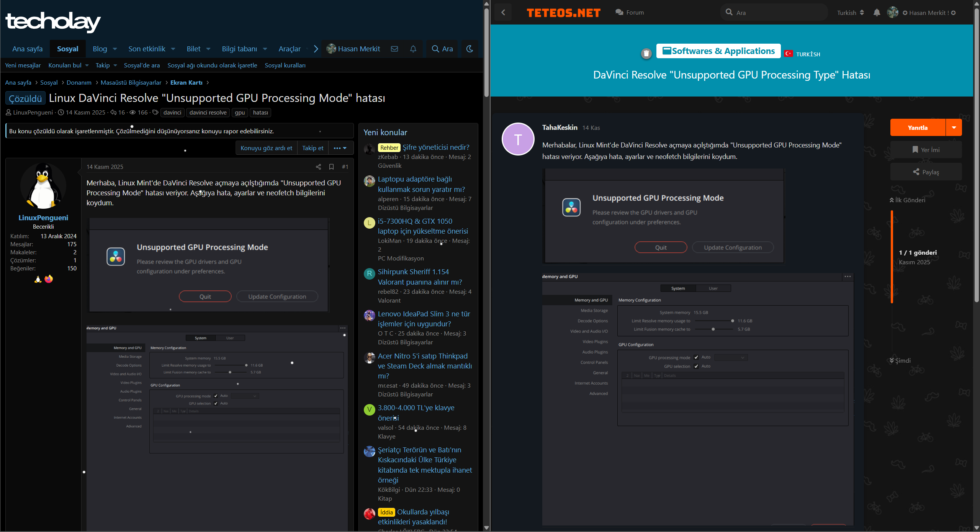Expand the Blog menu dropdown arrow
Image resolution: width=980 pixels, height=532 pixels.
tap(115, 49)
